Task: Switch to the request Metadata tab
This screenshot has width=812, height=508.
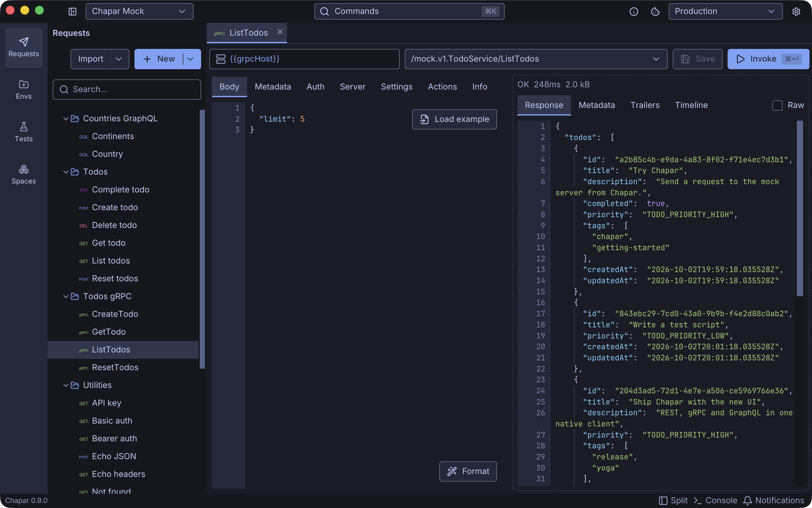Action: click(x=273, y=87)
